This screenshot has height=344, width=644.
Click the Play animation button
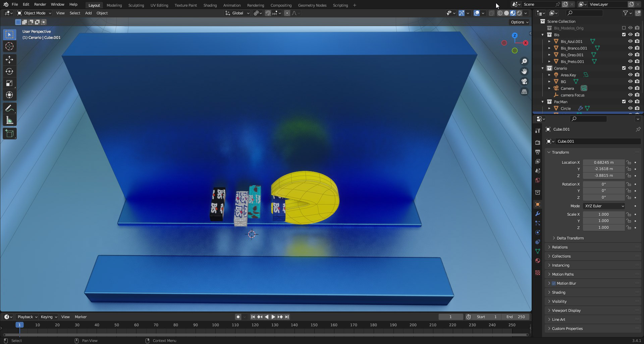coord(273,317)
